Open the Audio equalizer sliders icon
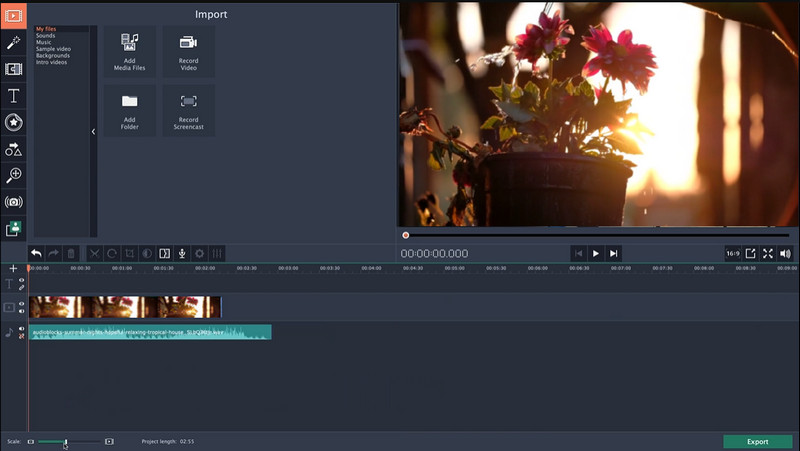 (217, 253)
